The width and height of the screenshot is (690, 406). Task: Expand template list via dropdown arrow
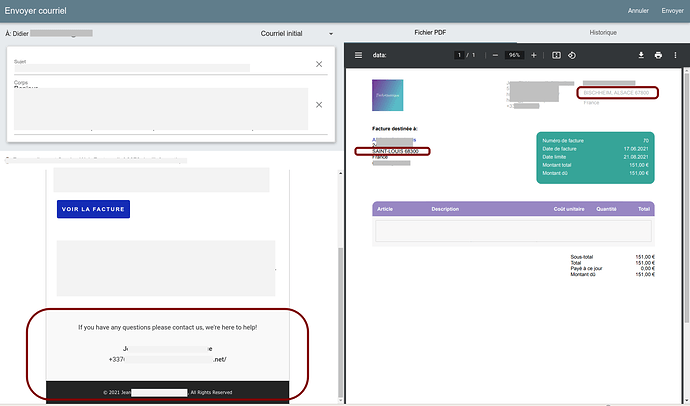(x=331, y=34)
